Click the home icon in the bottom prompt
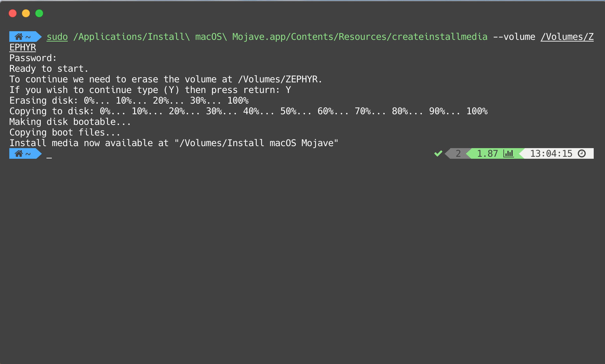 pos(19,153)
